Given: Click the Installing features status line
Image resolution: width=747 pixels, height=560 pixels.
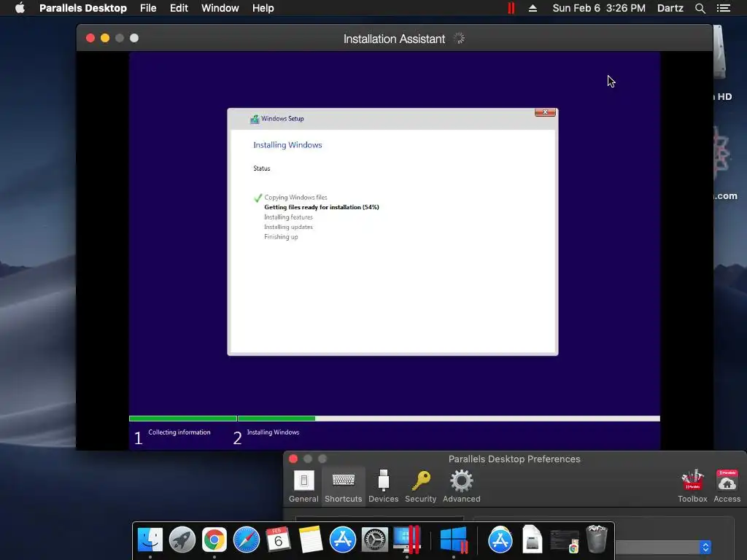Looking at the screenshot, I should (x=288, y=217).
